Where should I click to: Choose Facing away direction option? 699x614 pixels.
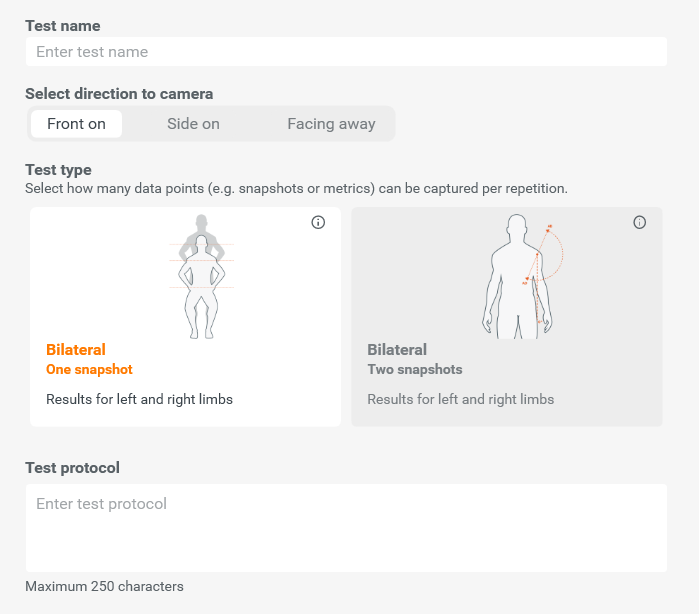pyautogui.click(x=331, y=124)
